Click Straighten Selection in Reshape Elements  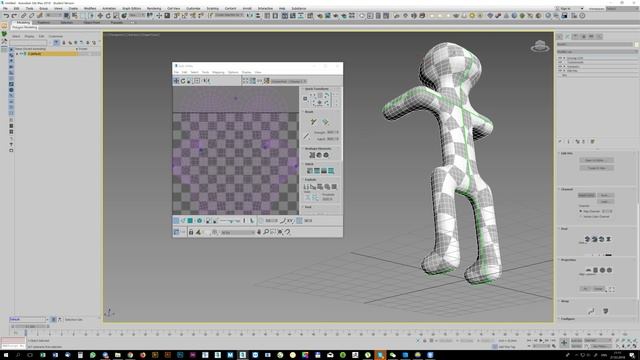point(312,155)
